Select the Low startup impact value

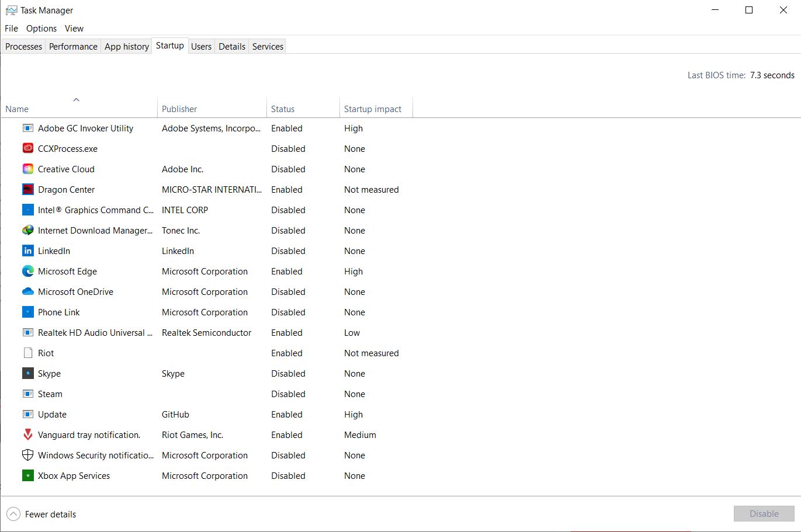(352, 332)
